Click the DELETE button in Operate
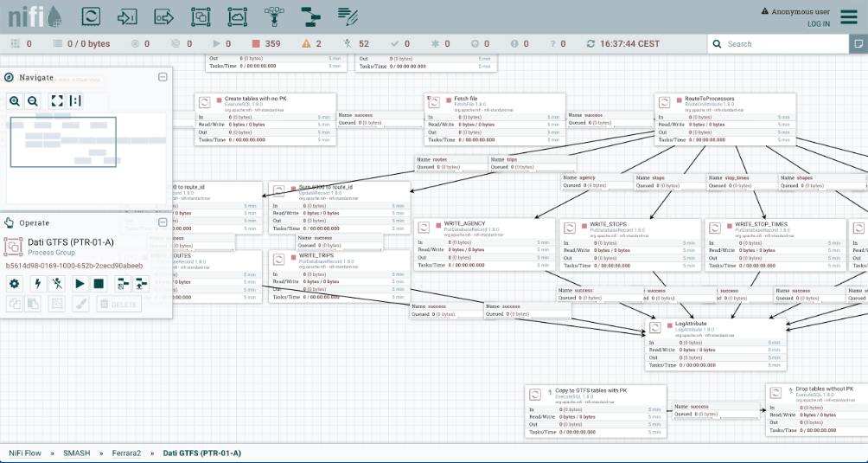Viewport: 868px width, 463px height. coord(119,304)
